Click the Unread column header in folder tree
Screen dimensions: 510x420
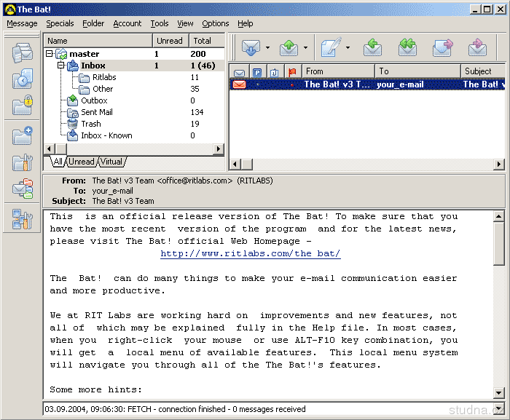[x=170, y=41]
